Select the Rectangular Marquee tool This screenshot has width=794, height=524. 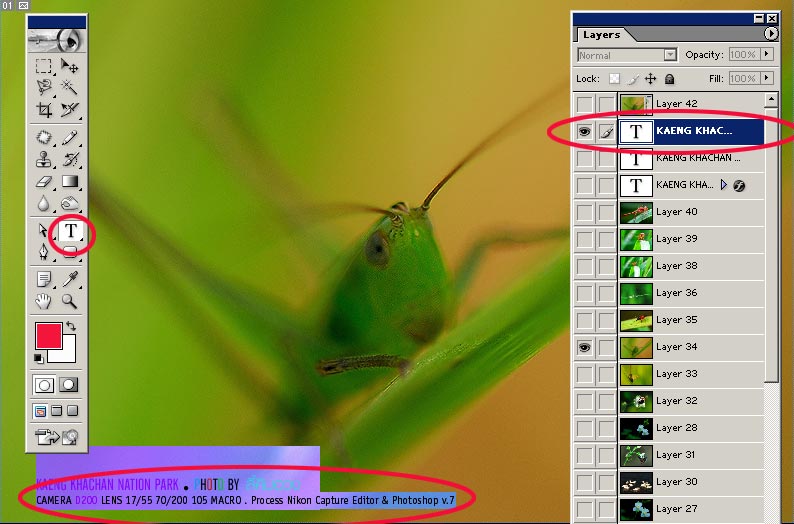point(44,66)
